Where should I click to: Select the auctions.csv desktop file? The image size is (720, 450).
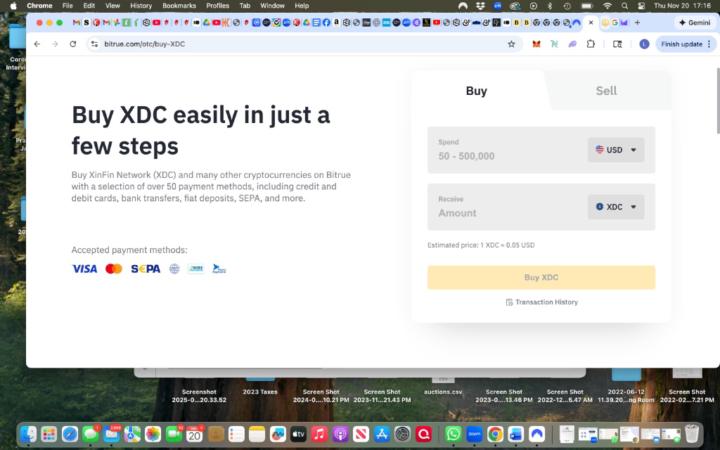tap(443, 386)
